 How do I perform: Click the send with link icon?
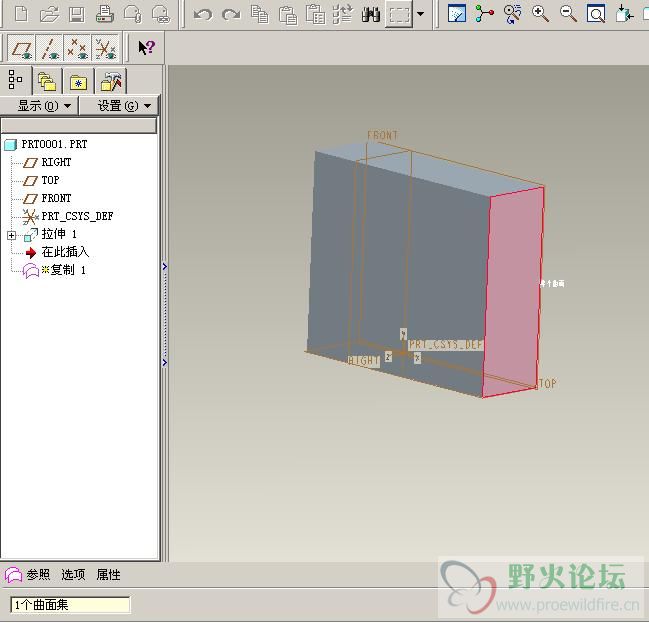pos(161,14)
